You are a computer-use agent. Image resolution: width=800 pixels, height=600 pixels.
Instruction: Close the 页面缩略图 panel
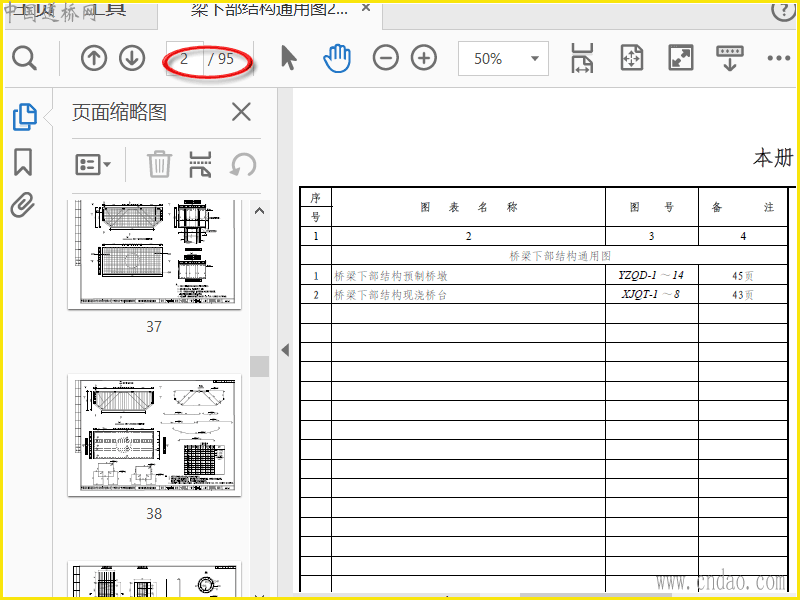point(241,112)
